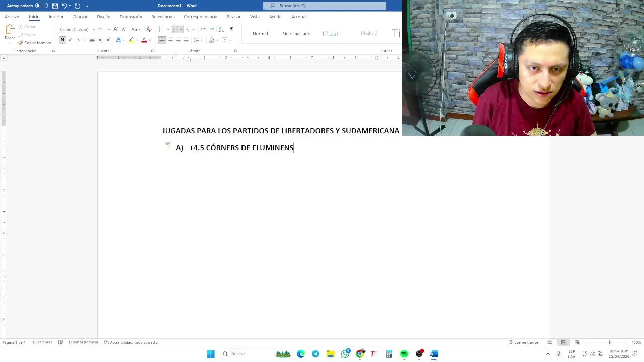
Task: Toggle strikethrough formatting
Action: pyautogui.click(x=92, y=40)
